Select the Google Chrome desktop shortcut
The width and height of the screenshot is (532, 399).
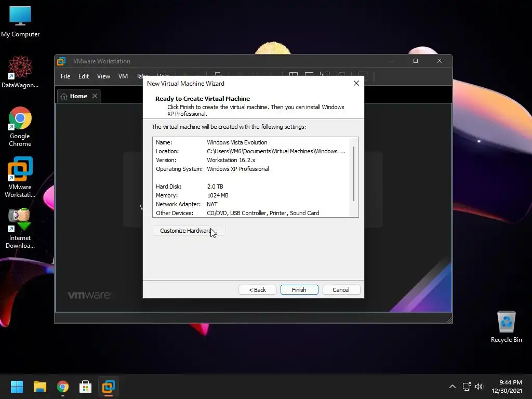pos(20,127)
